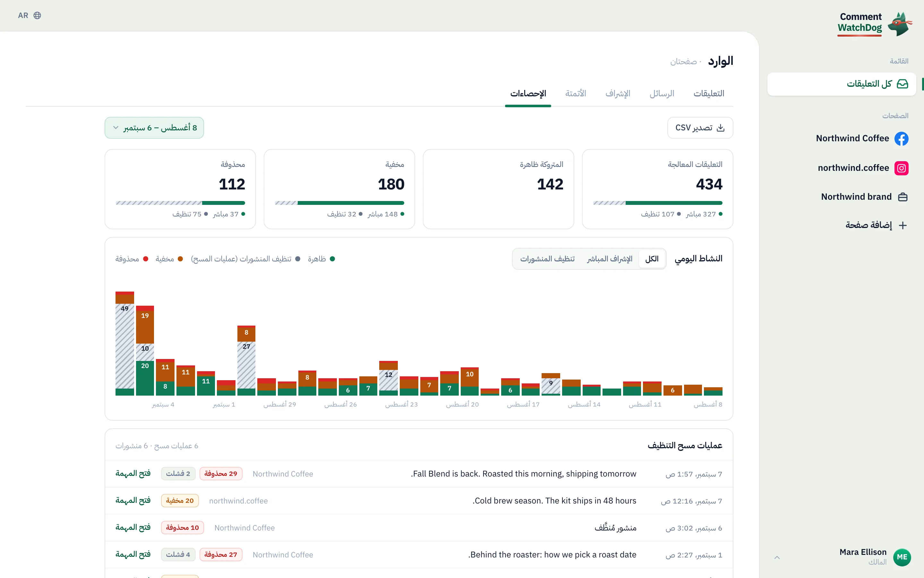Select the الكل activity filter
The width and height of the screenshot is (924, 578).
point(652,259)
